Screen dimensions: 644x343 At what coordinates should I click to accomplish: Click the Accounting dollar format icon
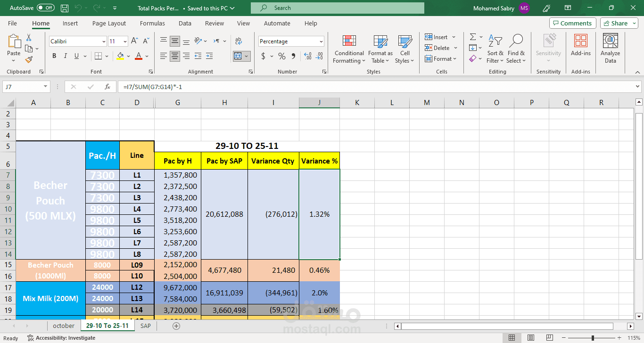coord(263,56)
